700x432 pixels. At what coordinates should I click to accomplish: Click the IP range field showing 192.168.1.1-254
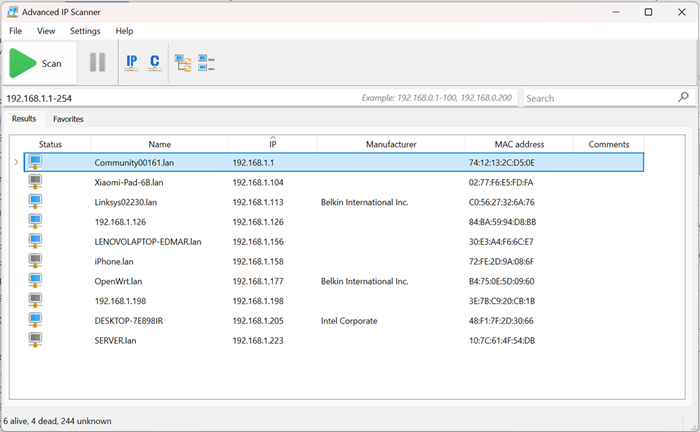tap(260, 98)
